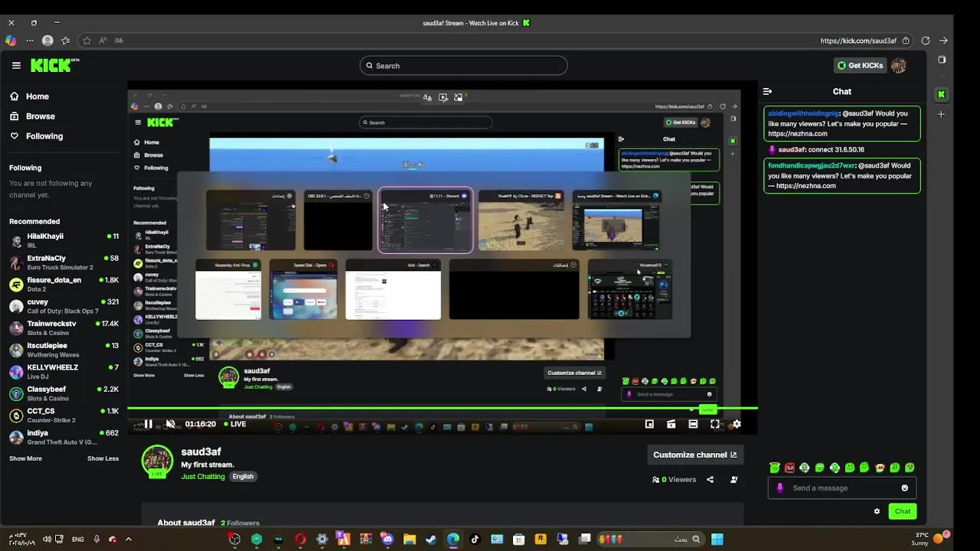Screen dimensions: 980x551
Task: Open fissure_dota_en recommended channel
Action: (x=64, y=285)
